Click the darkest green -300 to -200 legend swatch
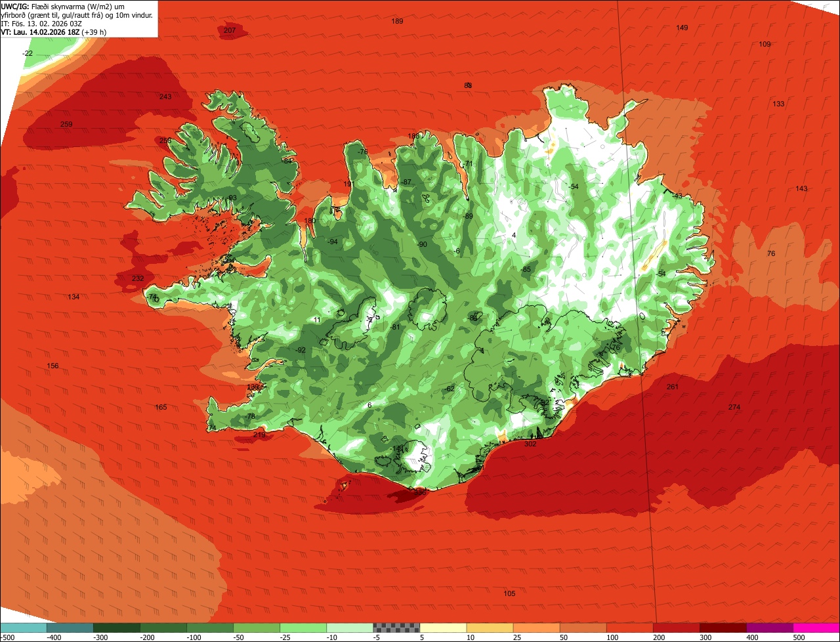Viewport: 840px width, 642px height. [116, 628]
